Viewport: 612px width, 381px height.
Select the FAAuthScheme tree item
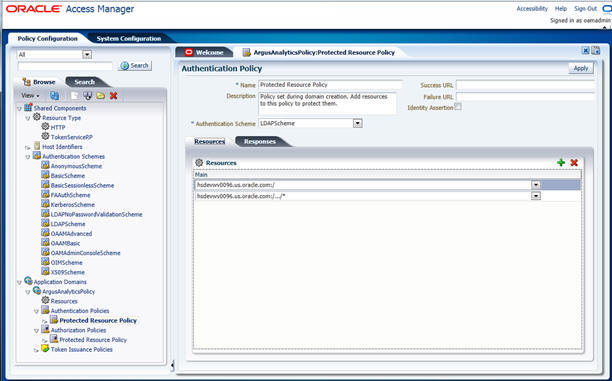71,195
